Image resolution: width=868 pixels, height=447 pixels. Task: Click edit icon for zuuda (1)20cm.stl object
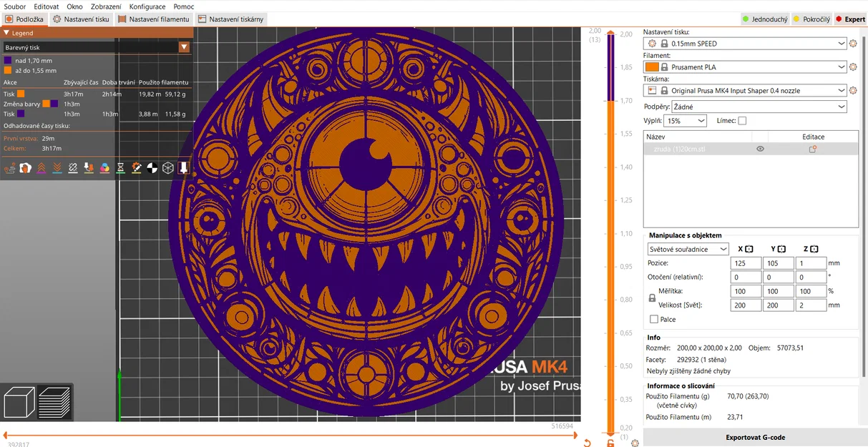tap(813, 149)
